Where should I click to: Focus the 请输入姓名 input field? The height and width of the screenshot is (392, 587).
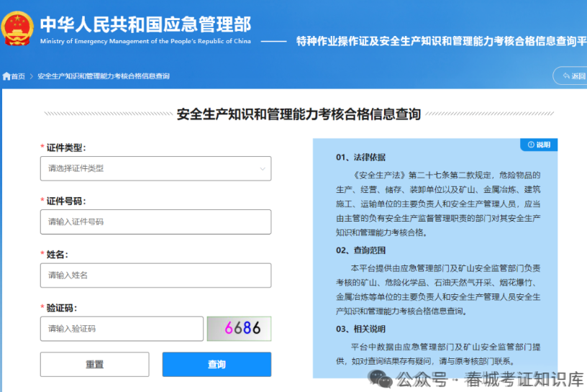[155, 275]
